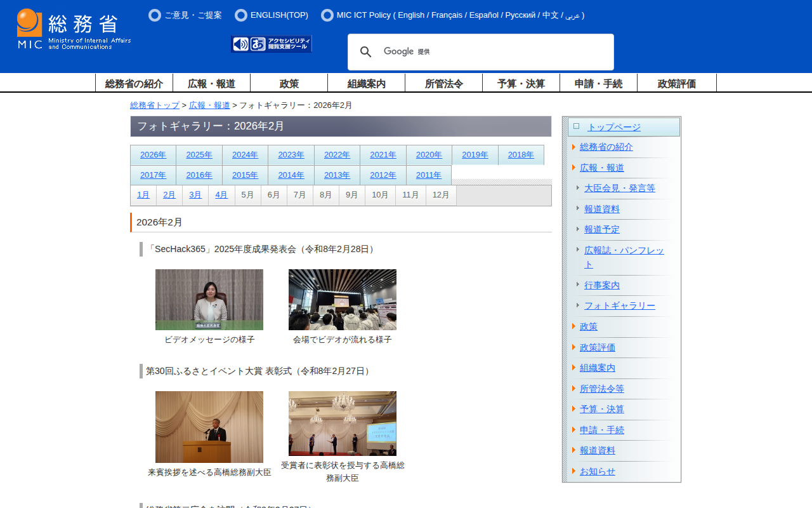Open 会場でビデオが流れる様子 photo thumbnail
Image resolution: width=812 pixels, height=508 pixels.
[x=343, y=300]
